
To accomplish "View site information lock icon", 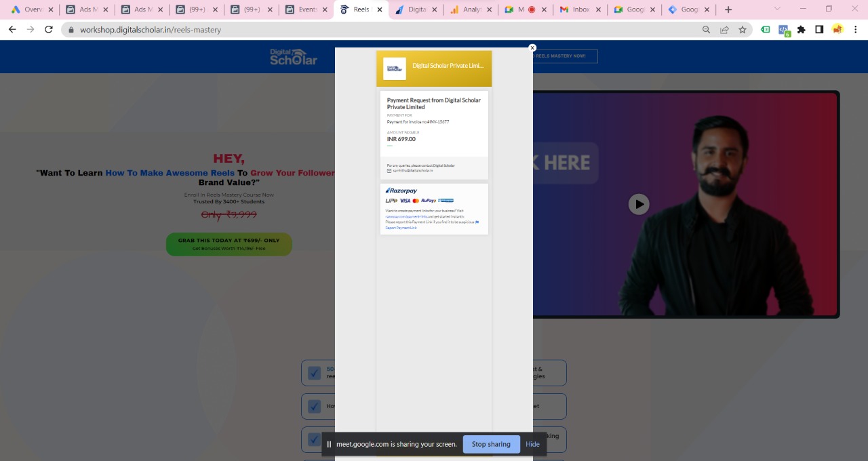I will [x=71, y=30].
